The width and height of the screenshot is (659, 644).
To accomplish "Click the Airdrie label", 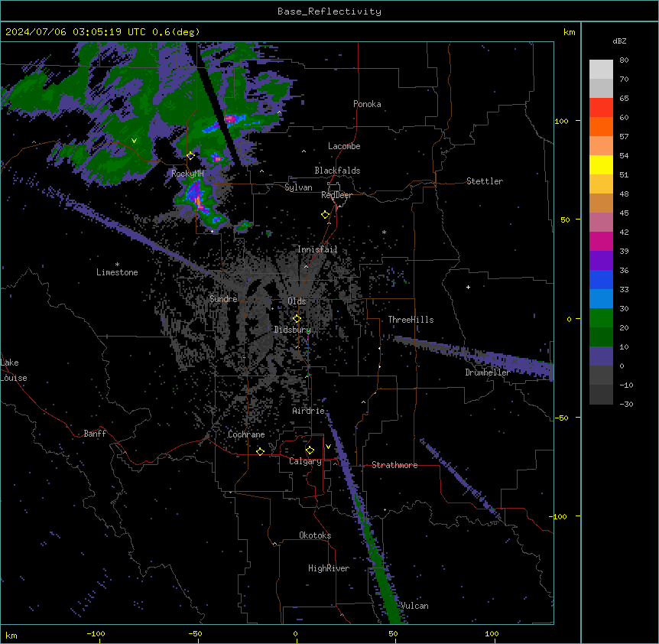I will [x=309, y=411].
